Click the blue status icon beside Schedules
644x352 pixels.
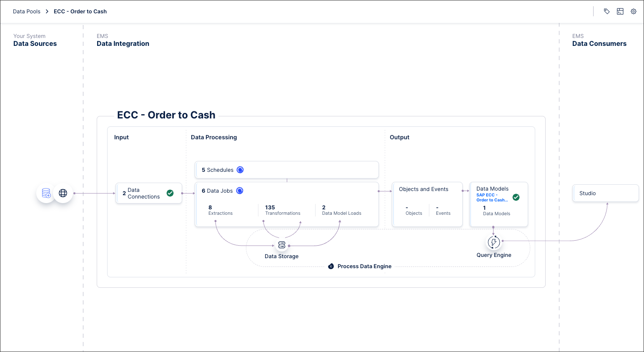tap(240, 170)
